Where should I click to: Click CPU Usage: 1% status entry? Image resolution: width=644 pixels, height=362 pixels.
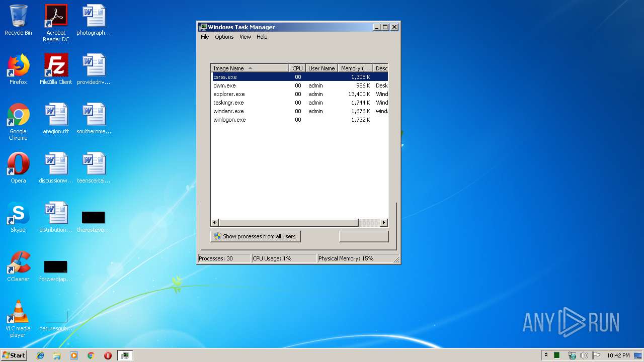[284, 258]
